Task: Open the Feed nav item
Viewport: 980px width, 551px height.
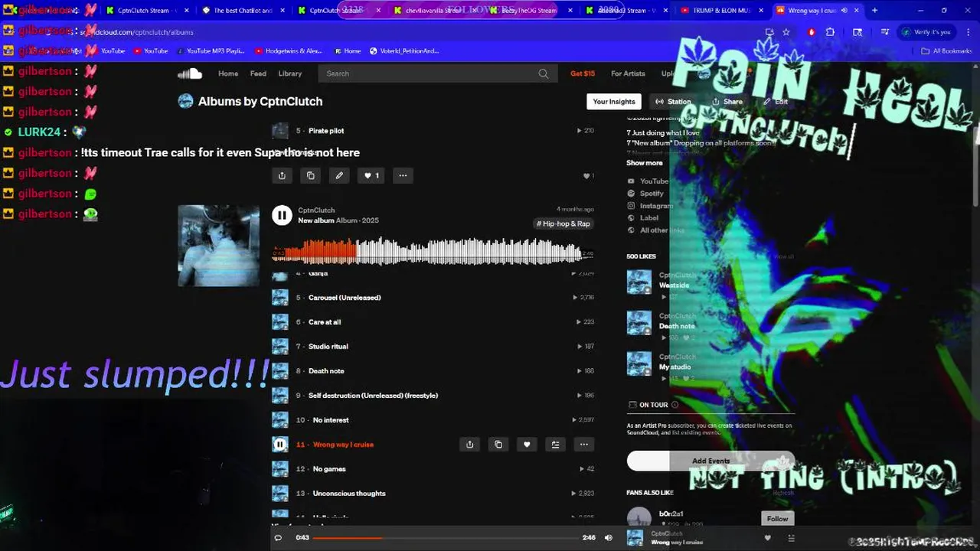Action: click(x=258, y=73)
